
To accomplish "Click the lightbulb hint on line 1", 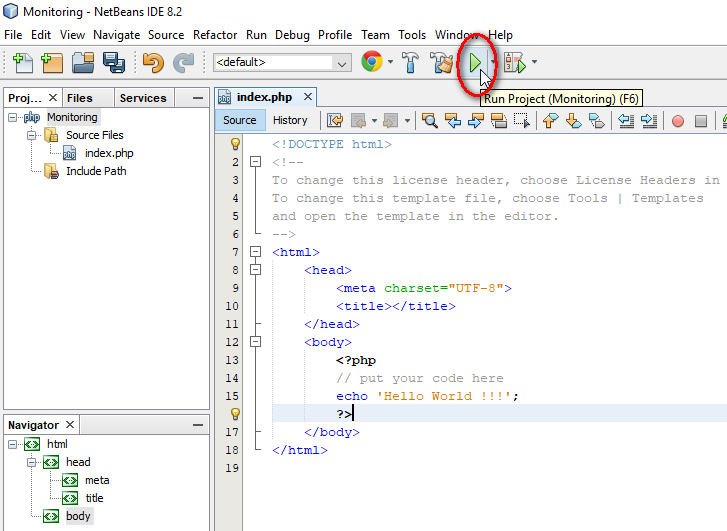I will (x=236, y=144).
